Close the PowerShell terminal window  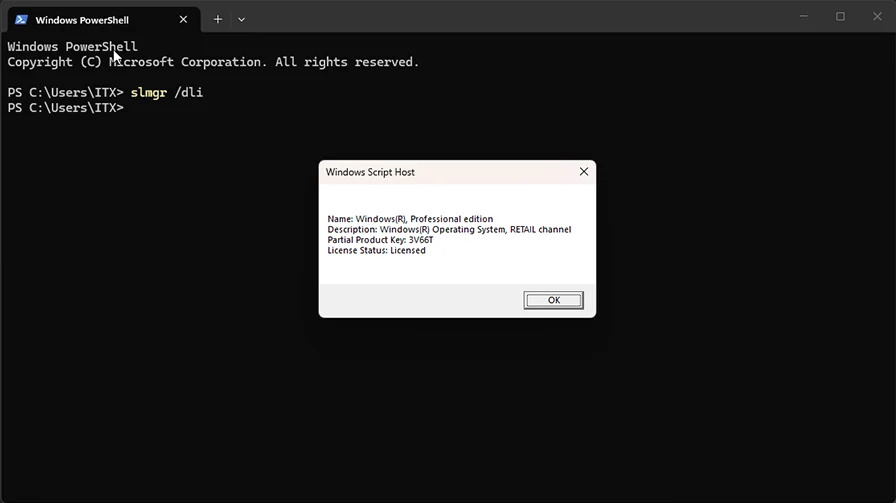pos(877,17)
